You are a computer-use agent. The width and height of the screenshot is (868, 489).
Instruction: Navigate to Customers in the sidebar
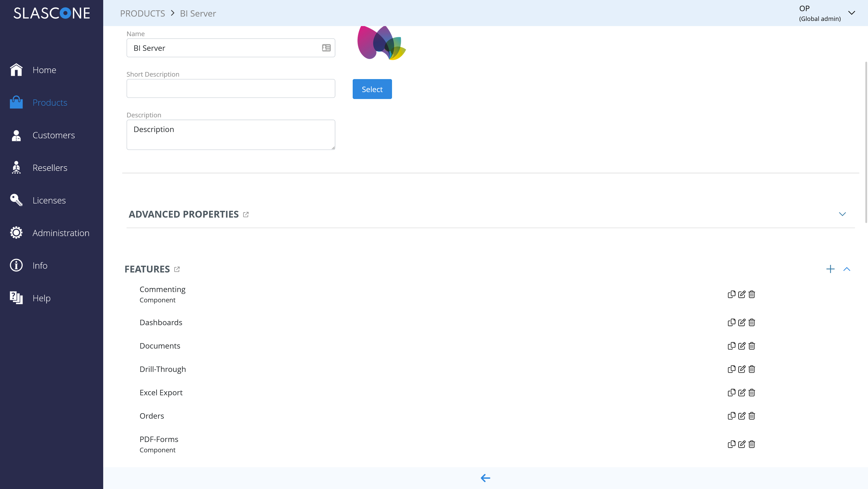[54, 135]
